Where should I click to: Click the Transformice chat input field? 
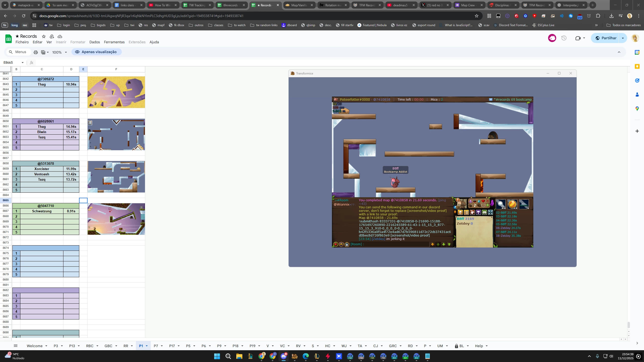pos(390,244)
